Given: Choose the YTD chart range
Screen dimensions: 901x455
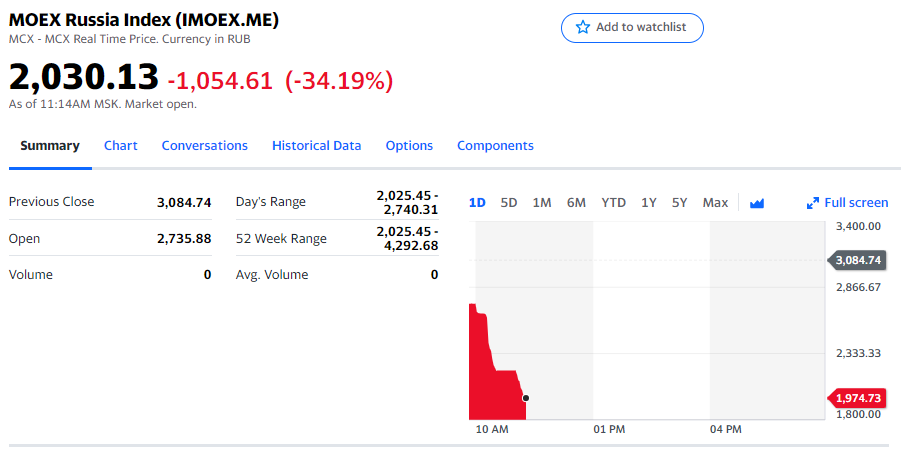Looking at the screenshot, I should point(613,203).
